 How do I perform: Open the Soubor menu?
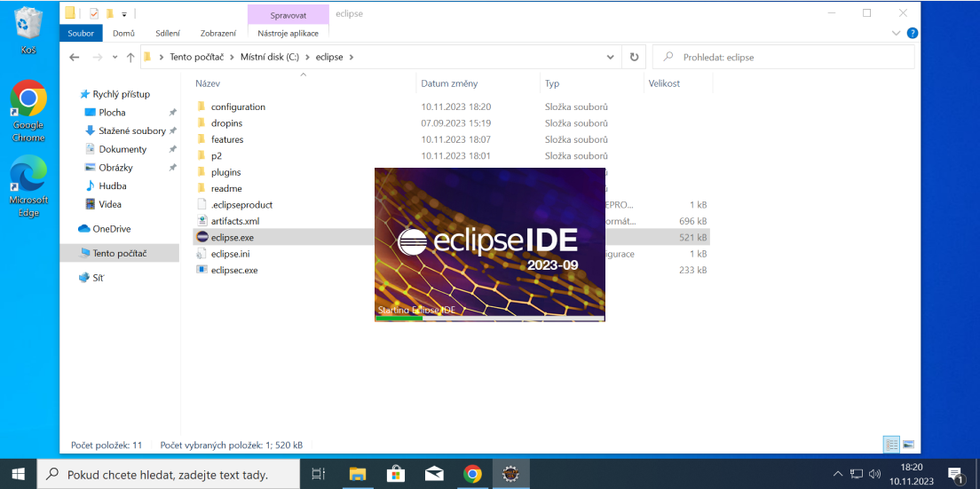pos(81,33)
